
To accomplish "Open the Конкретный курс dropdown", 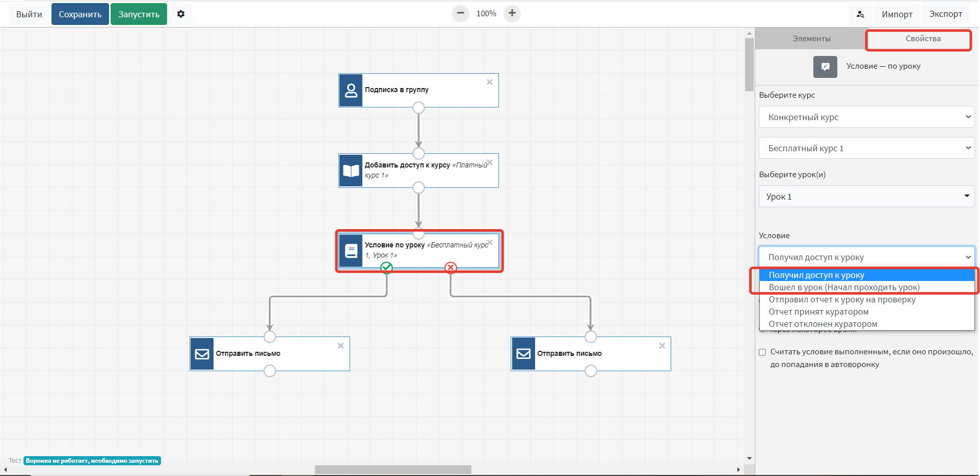I will [866, 117].
